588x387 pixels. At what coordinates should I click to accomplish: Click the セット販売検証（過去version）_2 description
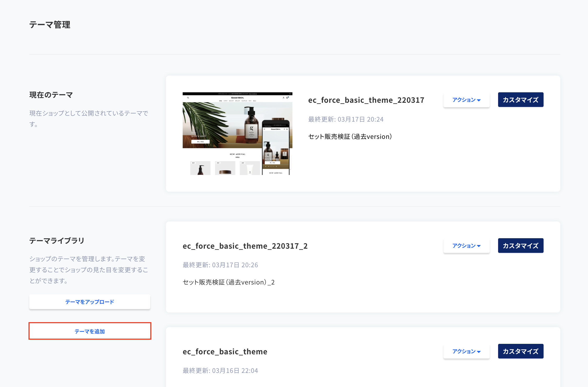[x=229, y=282]
